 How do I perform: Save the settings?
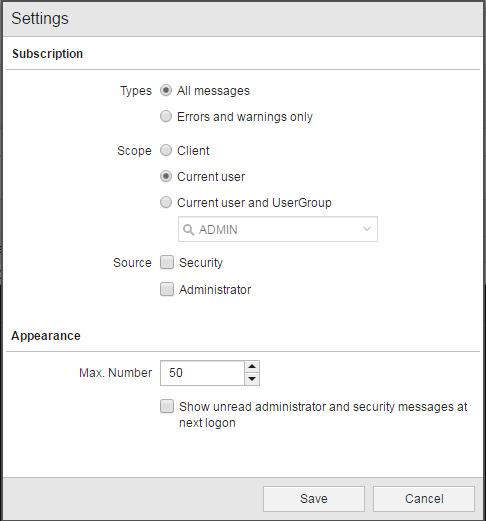[314, 499]
